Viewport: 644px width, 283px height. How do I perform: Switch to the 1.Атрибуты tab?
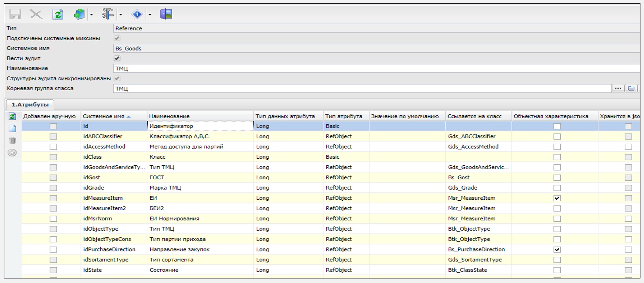(30, 105)
